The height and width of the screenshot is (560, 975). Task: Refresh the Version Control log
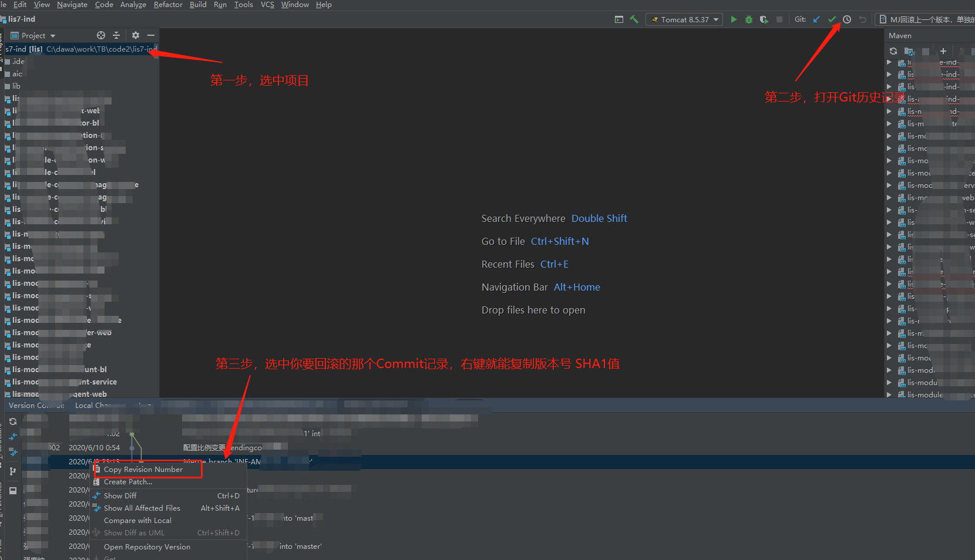[13, 421]
